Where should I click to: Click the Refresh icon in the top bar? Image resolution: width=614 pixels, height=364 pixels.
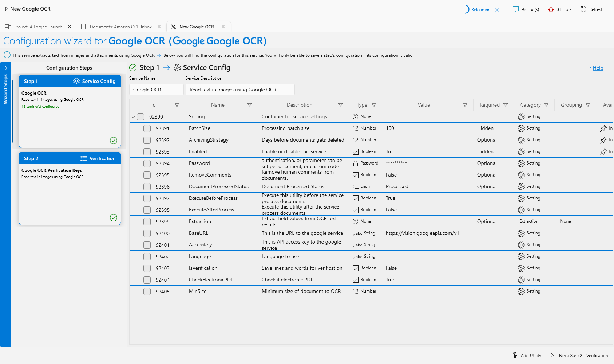pyautogui.click(x=583, y=9)
